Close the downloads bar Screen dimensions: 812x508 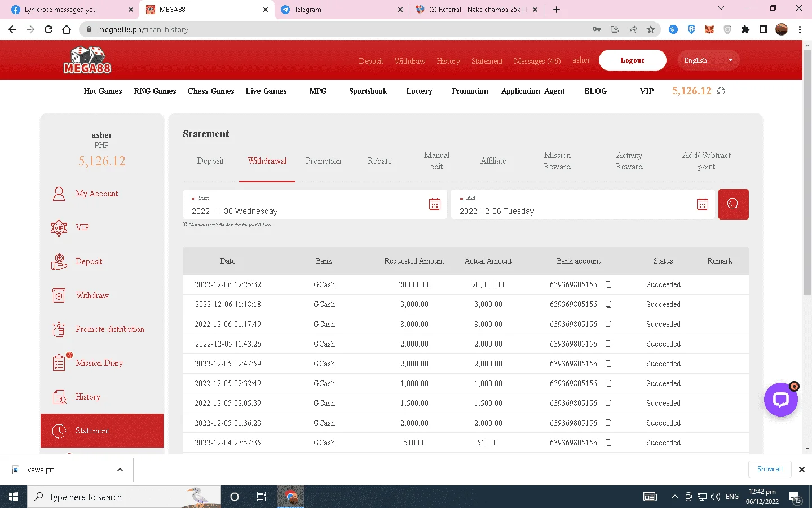(801, 470)
